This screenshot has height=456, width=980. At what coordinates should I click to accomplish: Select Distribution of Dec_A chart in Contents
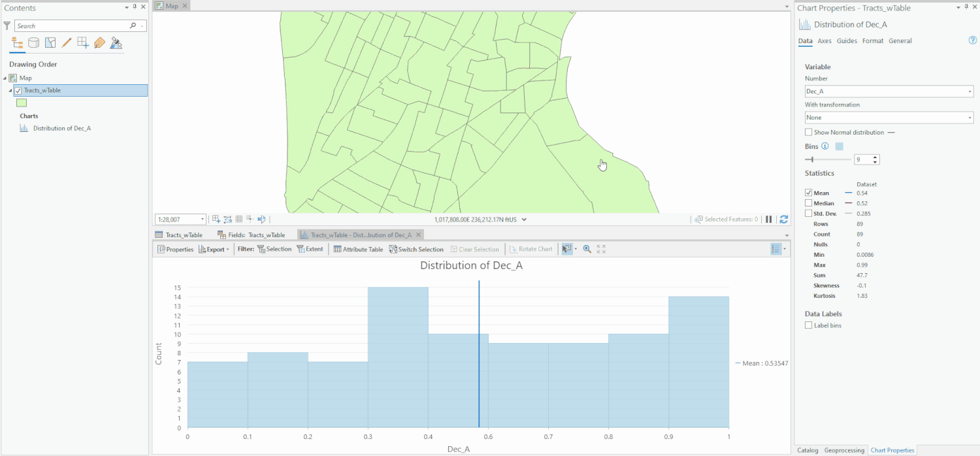tap(62, 129)
